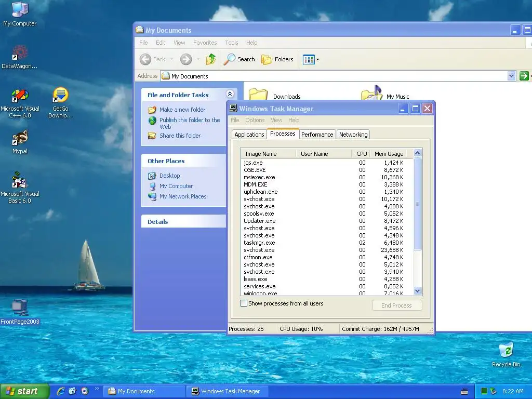The width and height of the screenshot is (532, 399).
Task: Click the keyboard icon in the taskbar
Action: 464,392
